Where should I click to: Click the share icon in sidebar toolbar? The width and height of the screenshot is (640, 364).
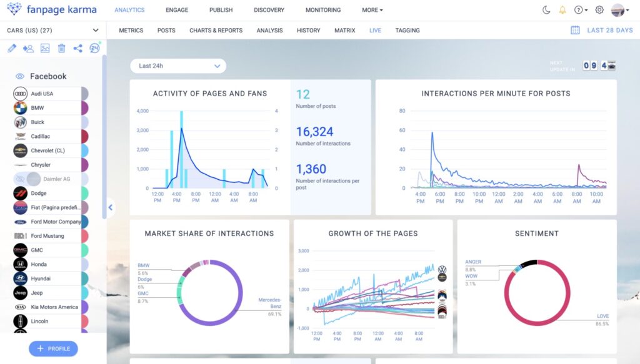click(x=78, y=48)
